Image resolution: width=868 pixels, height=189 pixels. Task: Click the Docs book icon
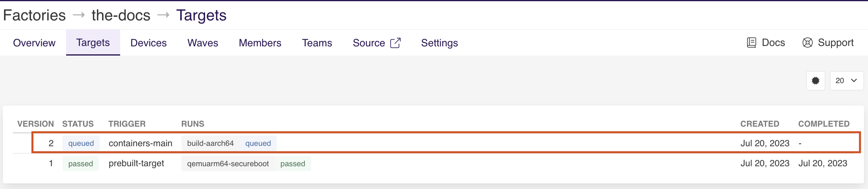[751, 43]
